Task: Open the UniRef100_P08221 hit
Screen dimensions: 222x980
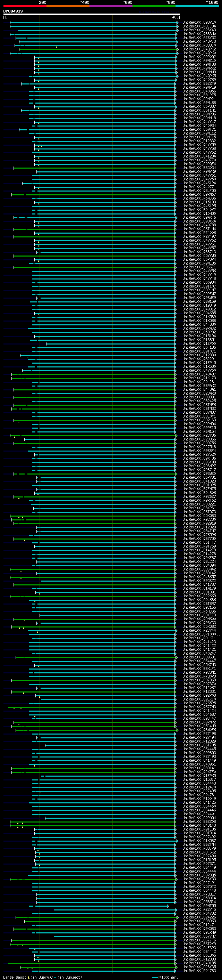Action: point(199,504)
